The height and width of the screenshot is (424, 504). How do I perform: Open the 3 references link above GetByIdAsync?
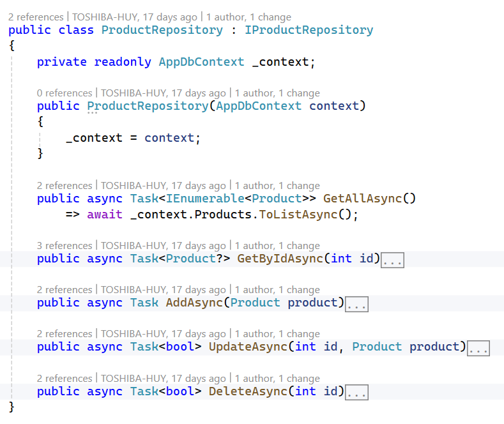(x=65, y=246)
